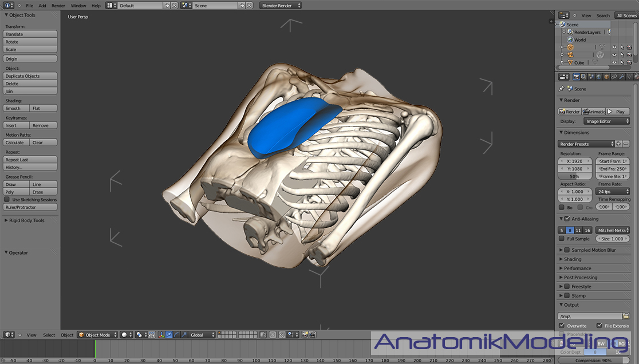Enable Use Sketching Sessions checkbox
The height and width of the screenshot is (364, 639).
[7, 200]
